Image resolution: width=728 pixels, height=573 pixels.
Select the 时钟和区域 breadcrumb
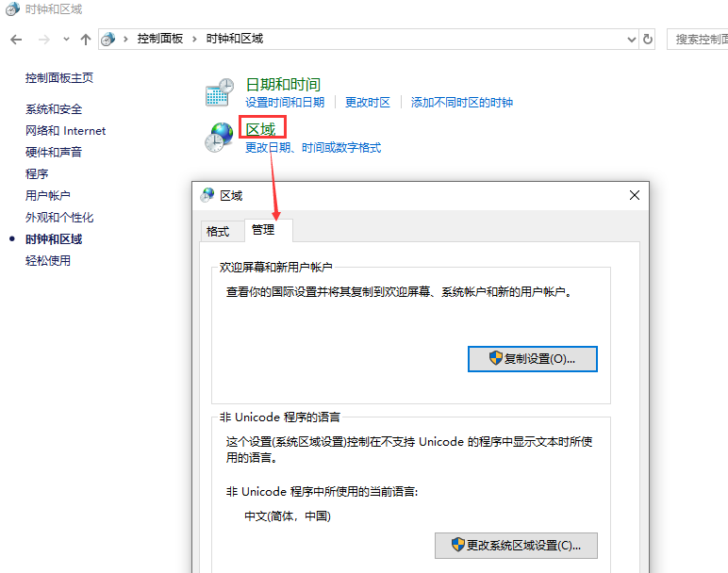click(235, 39)
